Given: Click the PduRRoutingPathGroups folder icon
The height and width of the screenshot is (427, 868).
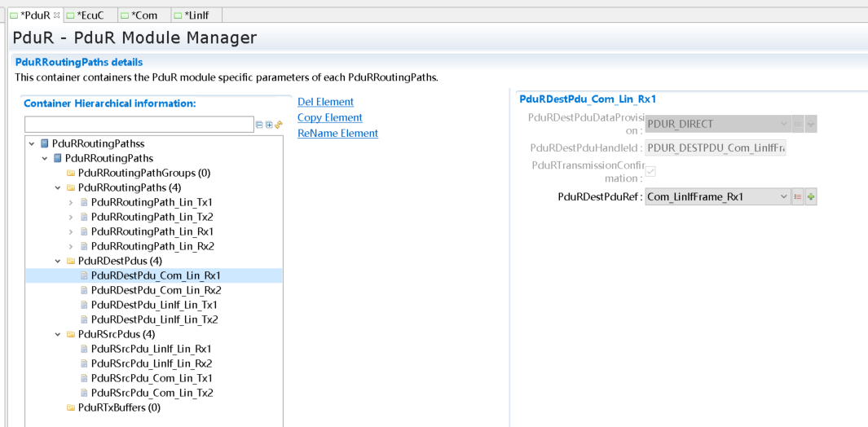Looking at the screenshot, I should [71, 173].
